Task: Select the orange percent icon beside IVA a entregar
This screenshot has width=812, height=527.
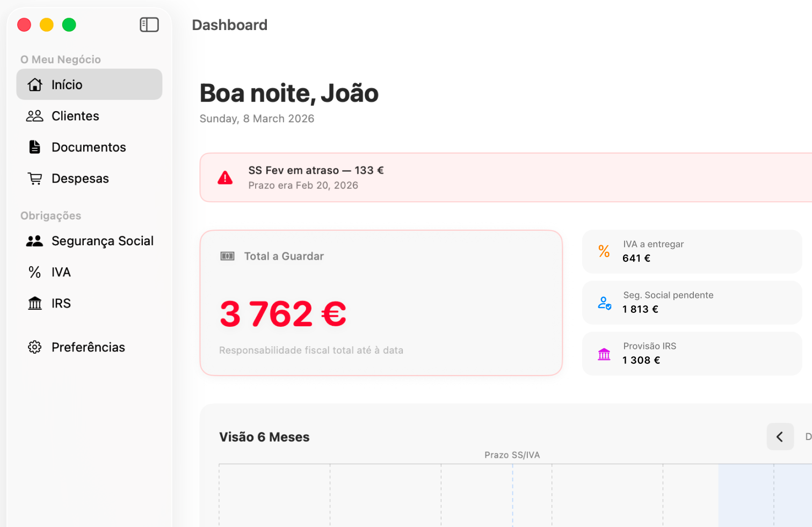Action: 604,251
